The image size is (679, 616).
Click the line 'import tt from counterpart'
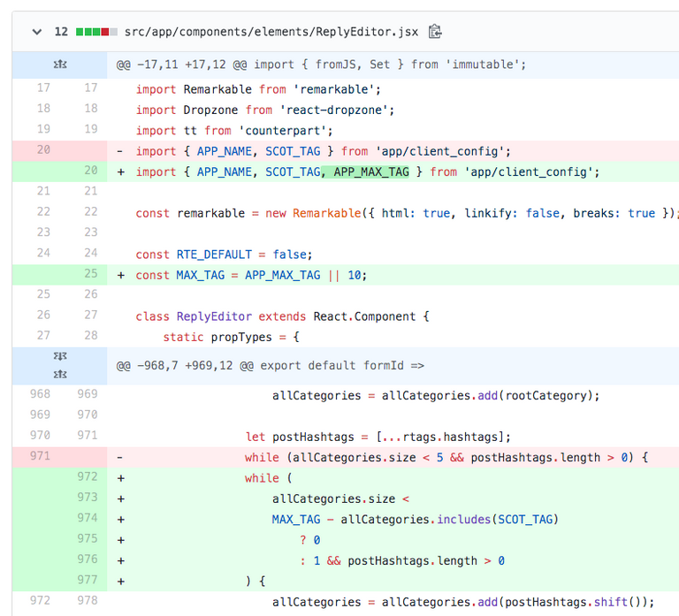point(233,131)
